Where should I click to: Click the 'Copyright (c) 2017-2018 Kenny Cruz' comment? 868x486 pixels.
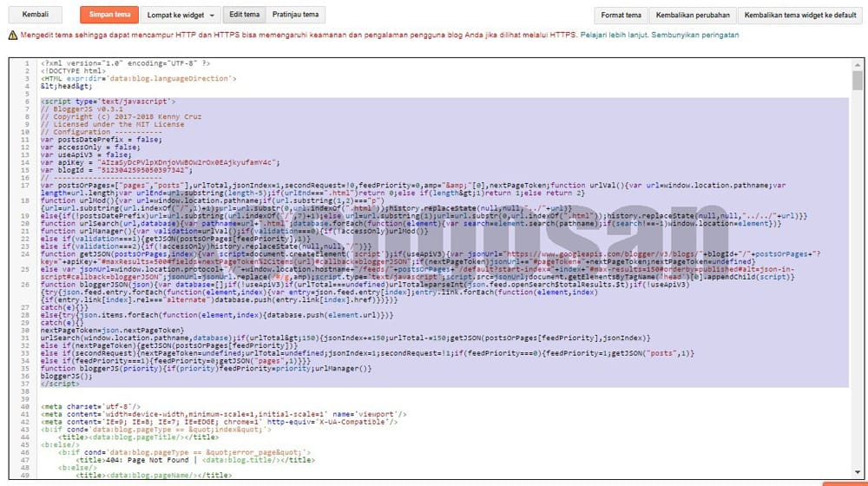(121, 117)
